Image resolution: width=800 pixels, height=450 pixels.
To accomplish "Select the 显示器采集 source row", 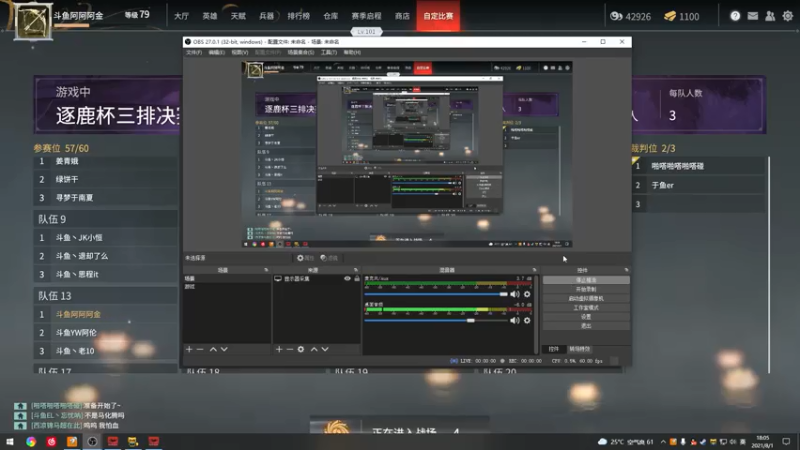I will [316, 279].
